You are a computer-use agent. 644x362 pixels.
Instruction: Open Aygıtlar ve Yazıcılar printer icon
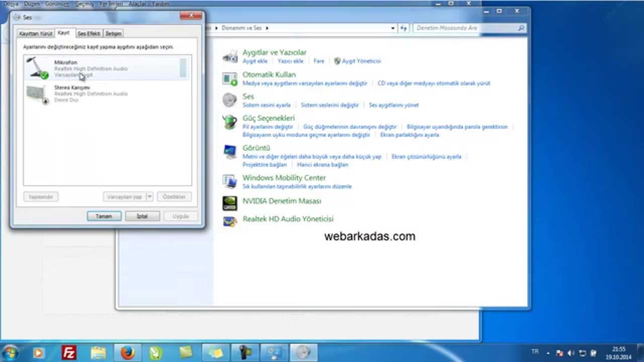point(230,56)
